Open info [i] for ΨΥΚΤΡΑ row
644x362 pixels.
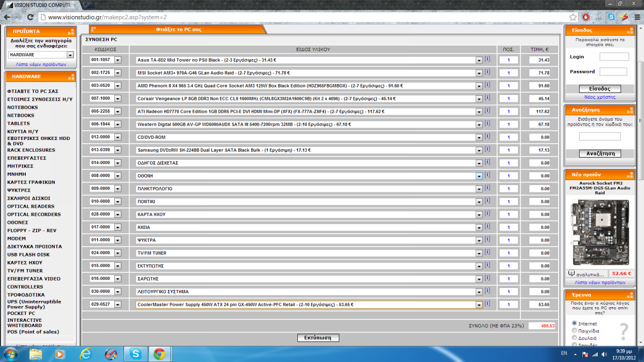487,239
